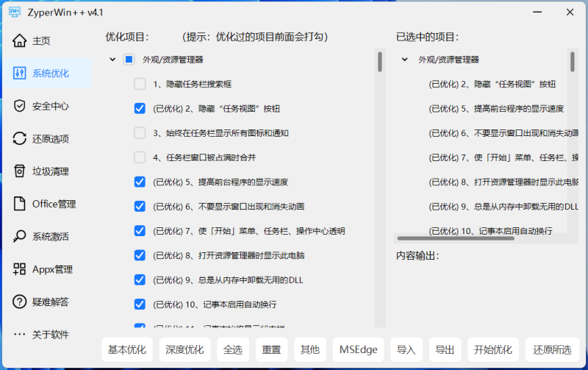
Task: Toggle option 5 提高前台程序的显示速度
Action: (x=140, y=182)
